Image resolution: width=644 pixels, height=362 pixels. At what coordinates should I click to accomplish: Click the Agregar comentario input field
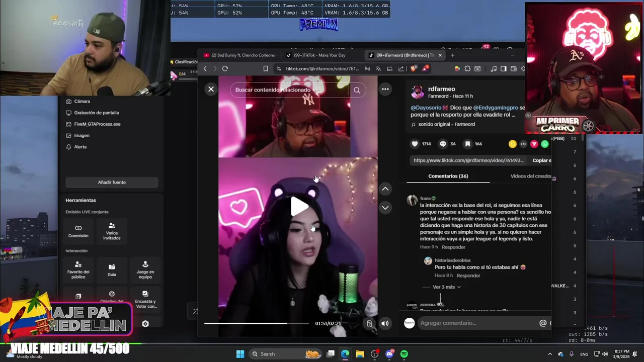(x=477, y=323)
